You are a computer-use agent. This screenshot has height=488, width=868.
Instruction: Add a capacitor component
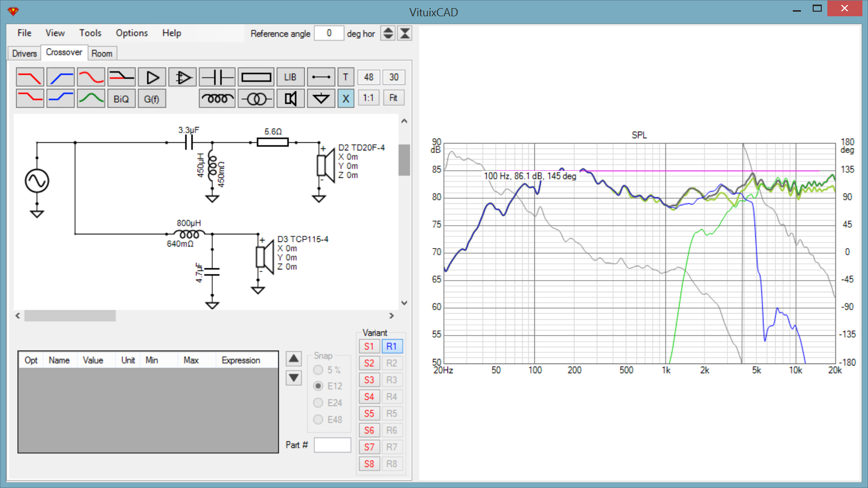coord(217,77)
